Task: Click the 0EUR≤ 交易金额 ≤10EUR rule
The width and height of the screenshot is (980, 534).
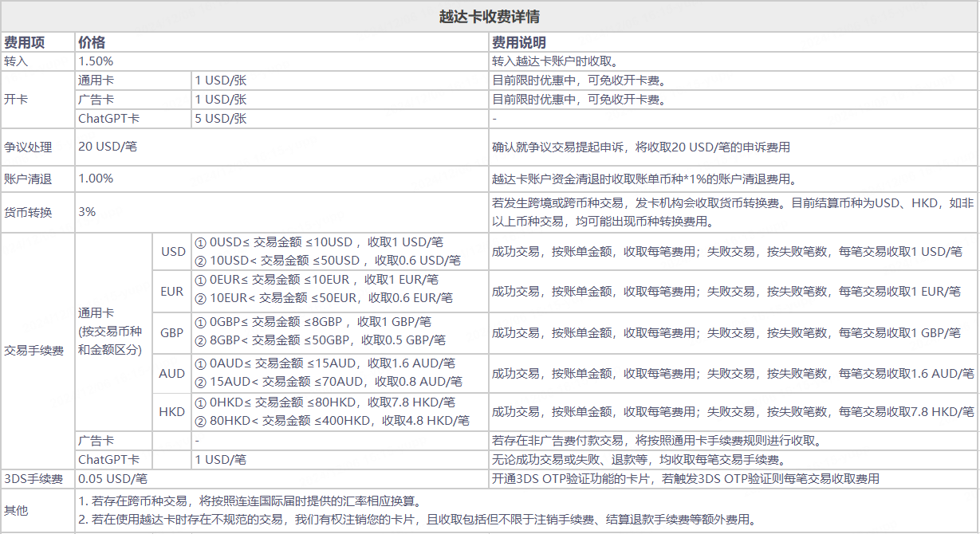Action: [317, 280]
